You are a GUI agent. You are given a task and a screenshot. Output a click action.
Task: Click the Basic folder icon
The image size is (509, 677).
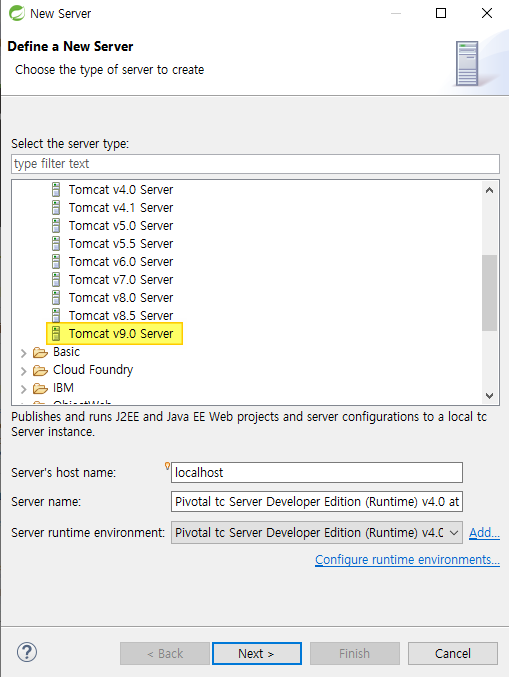(x=41, y=353)
